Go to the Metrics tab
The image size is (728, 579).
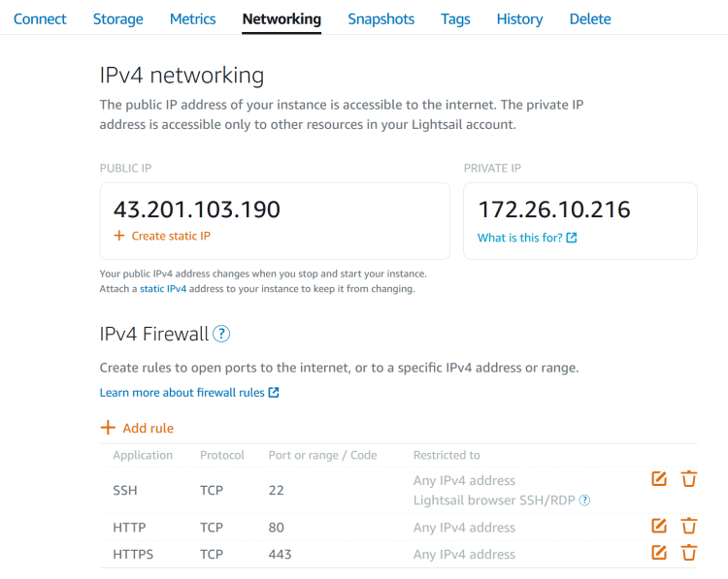pyautogui.click(x=192, y=18)
